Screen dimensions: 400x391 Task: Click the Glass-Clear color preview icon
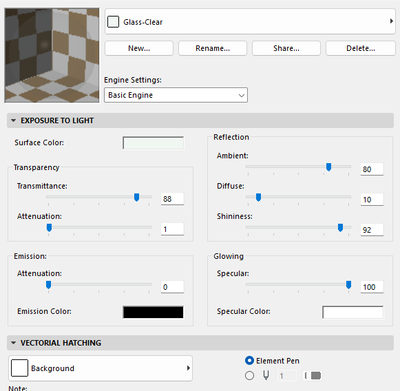tap(113, 22)
